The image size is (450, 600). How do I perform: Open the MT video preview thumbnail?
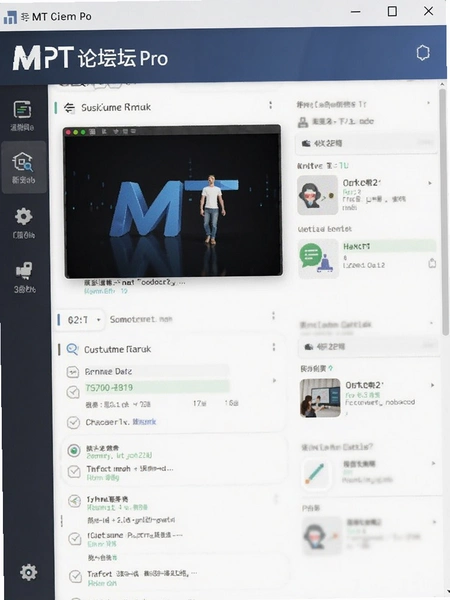point(173,201)
